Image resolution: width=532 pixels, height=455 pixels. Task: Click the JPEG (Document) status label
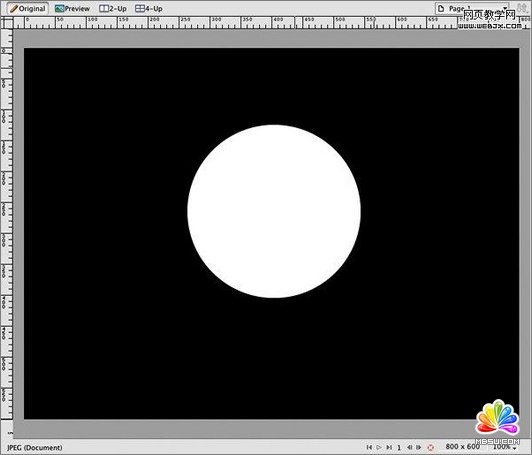pos(35,448)
